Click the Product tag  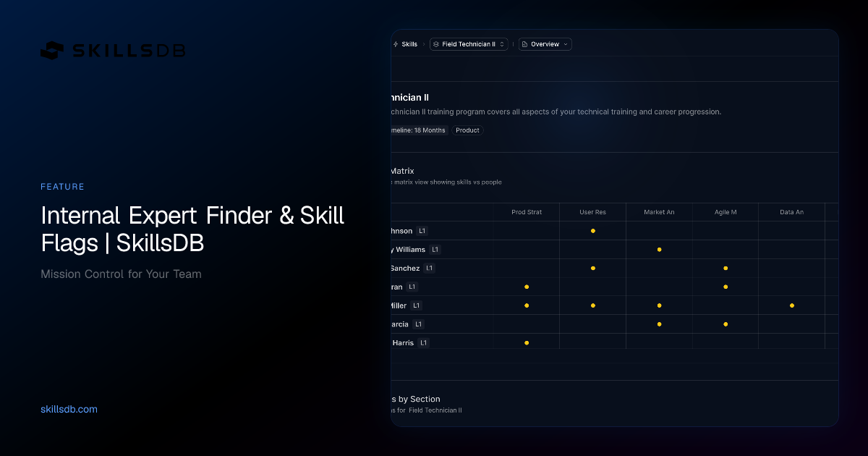coord(467,130)
